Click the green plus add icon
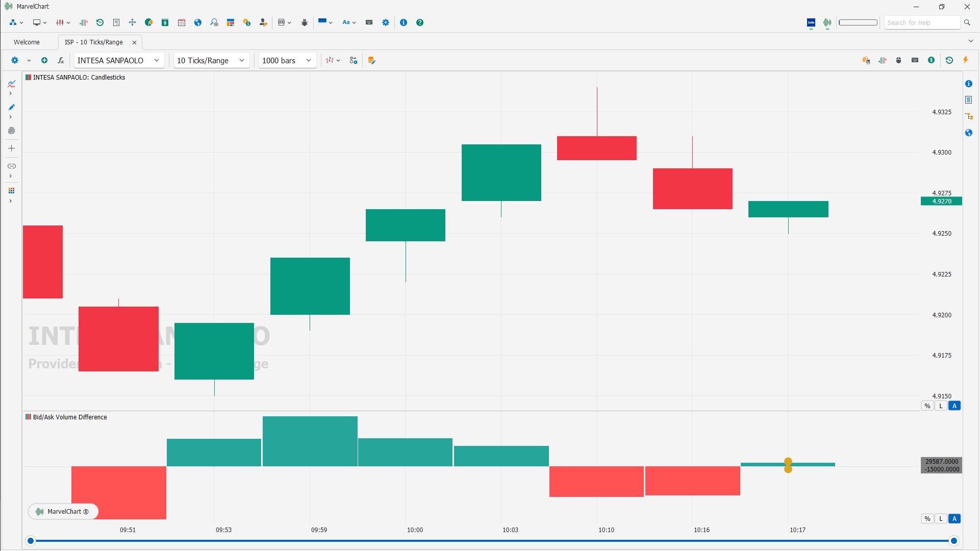This screenshot has height=551, width=980. (x=44, y=60)
